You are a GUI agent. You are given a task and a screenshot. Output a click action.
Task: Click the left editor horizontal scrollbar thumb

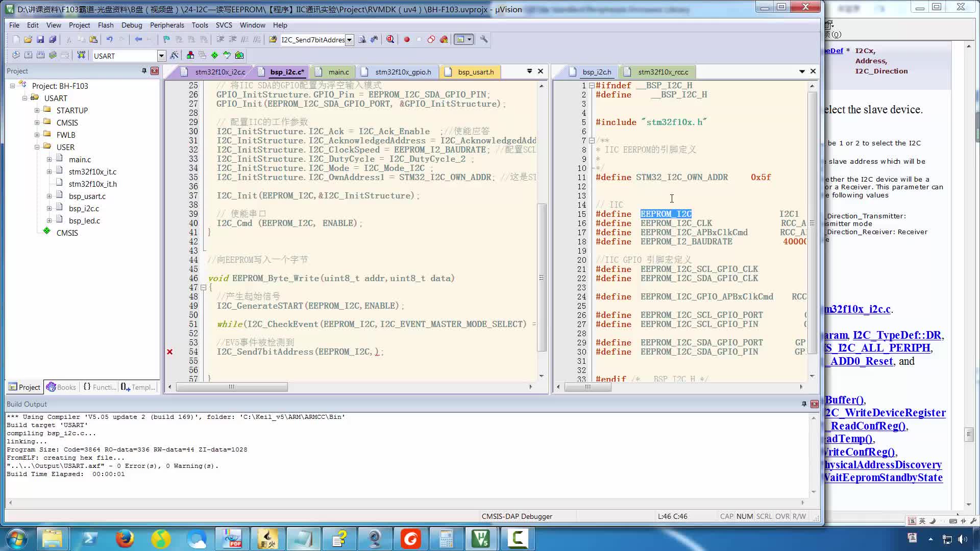coord(232,387)
